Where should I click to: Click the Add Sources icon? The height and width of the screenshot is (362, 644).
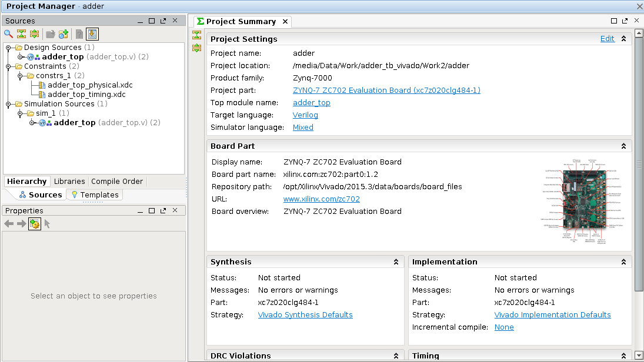tap(64, 34)
